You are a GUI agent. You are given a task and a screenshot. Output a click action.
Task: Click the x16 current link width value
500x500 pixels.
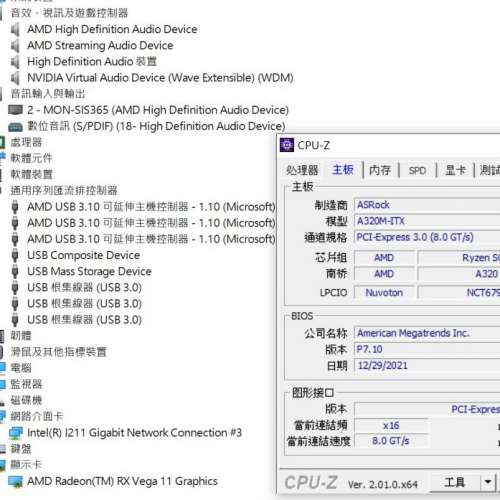point(391,426)
